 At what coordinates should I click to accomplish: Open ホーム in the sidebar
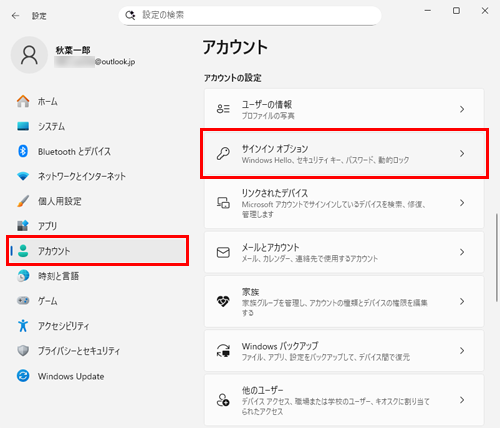click(97, 101)
